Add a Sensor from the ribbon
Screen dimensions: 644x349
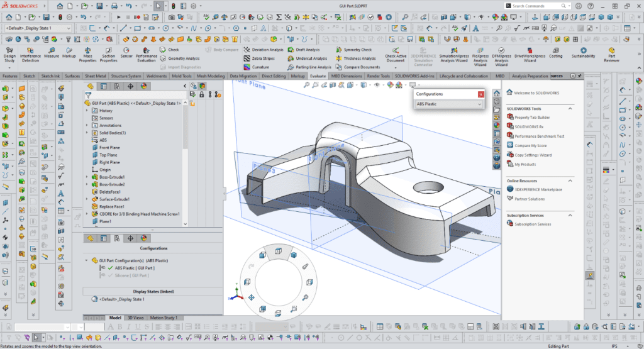[x=126, y=53]
